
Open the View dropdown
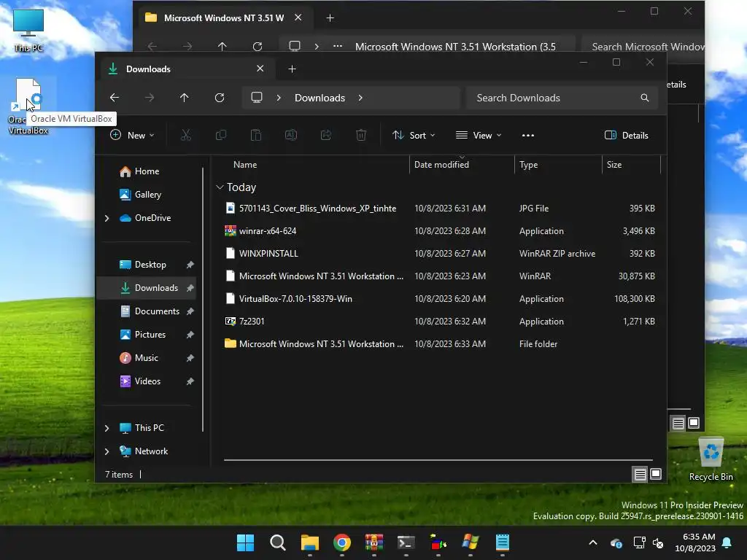point(479,135)
